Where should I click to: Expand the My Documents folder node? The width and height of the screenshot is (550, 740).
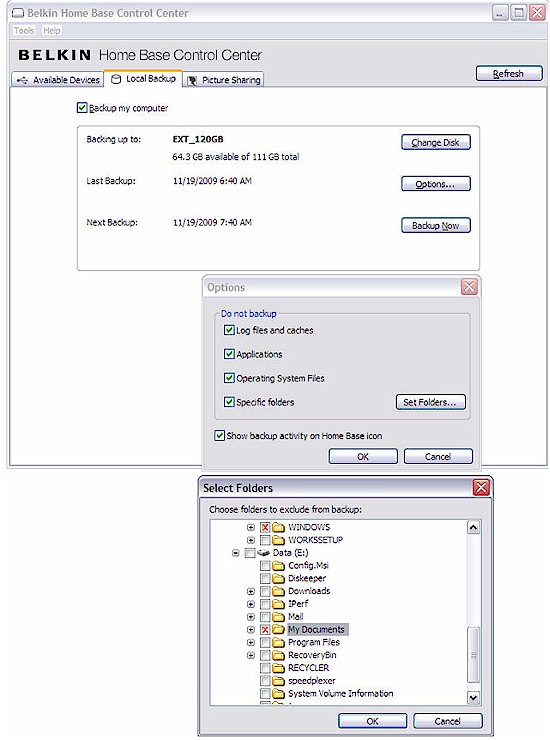pos(251,630)
